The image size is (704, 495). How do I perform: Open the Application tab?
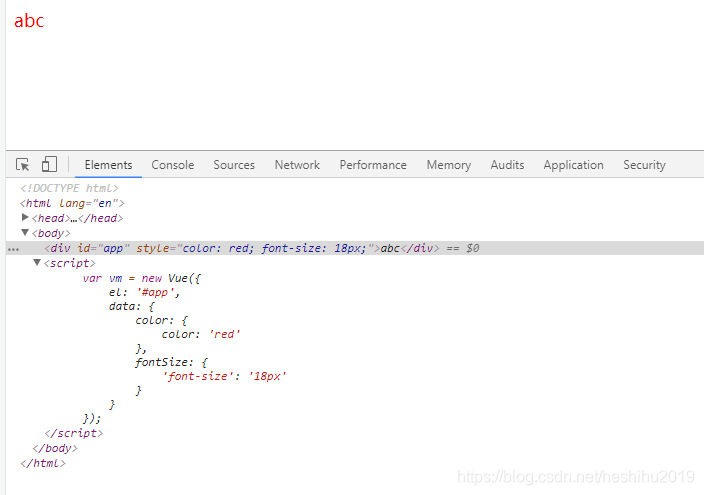[573, 165]
